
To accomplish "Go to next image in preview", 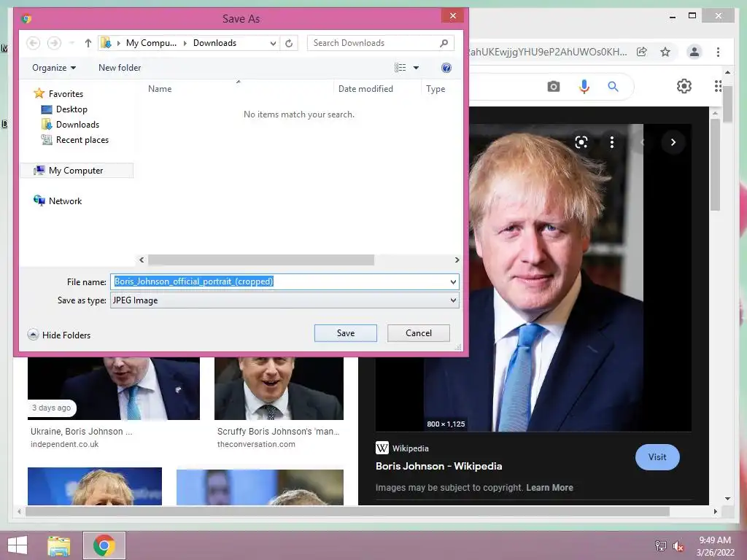I will 673,142.
